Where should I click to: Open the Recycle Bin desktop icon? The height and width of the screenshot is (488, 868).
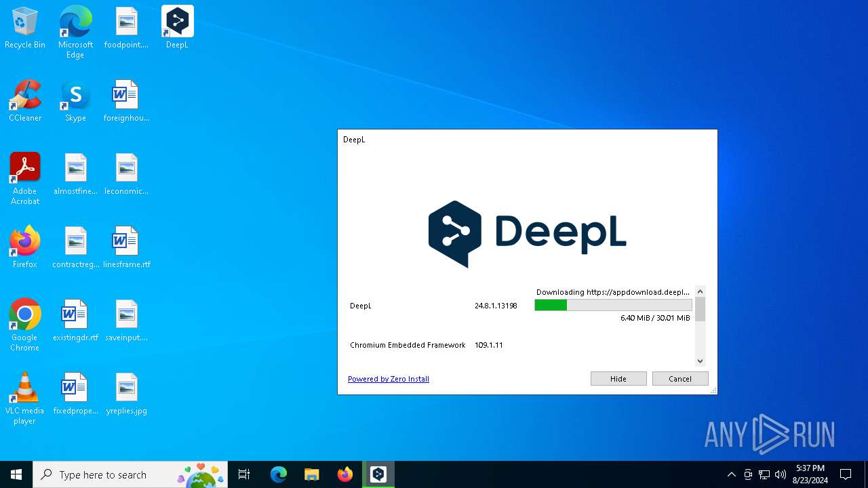25,28
